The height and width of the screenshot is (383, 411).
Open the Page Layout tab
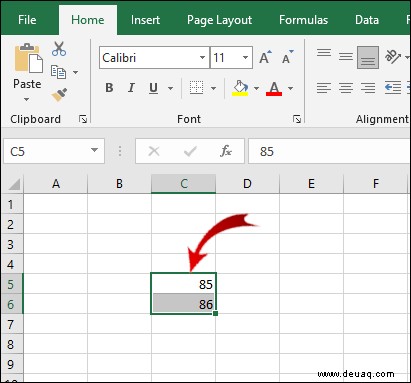pos(219,20)
